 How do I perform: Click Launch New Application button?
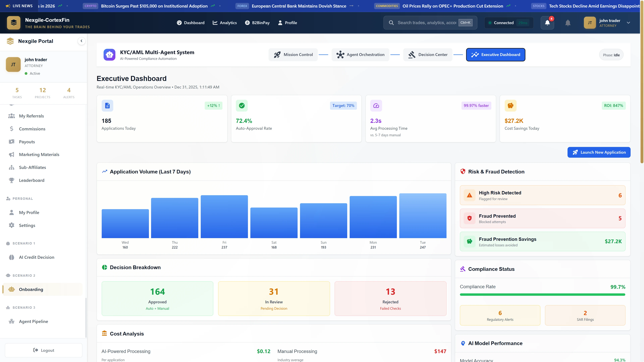point(599,152)
